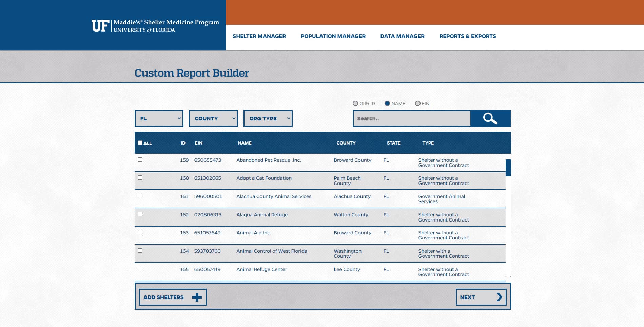The width and height of the screenshot is (644, 327).
Task: Select Animal Control of West Florida checkbox
Action: click(140, 250)
